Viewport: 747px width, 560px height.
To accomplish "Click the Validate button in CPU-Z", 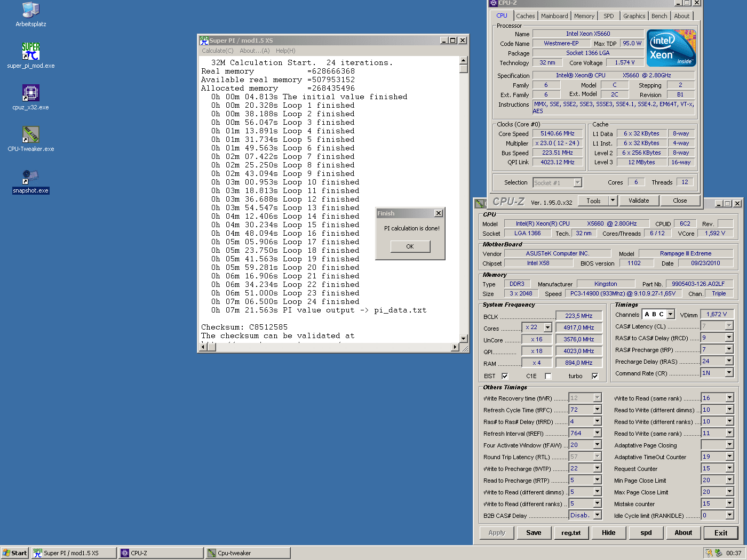I will [639, 201].
